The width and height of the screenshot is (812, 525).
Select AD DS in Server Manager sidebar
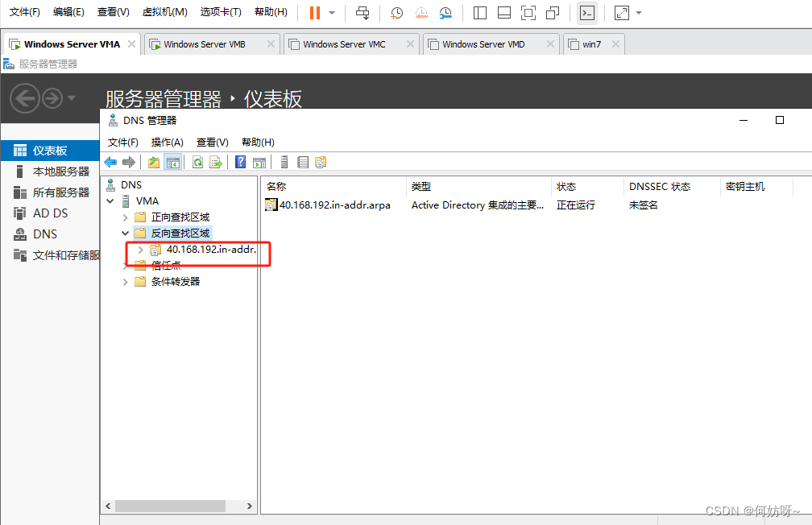pos(50,213)
